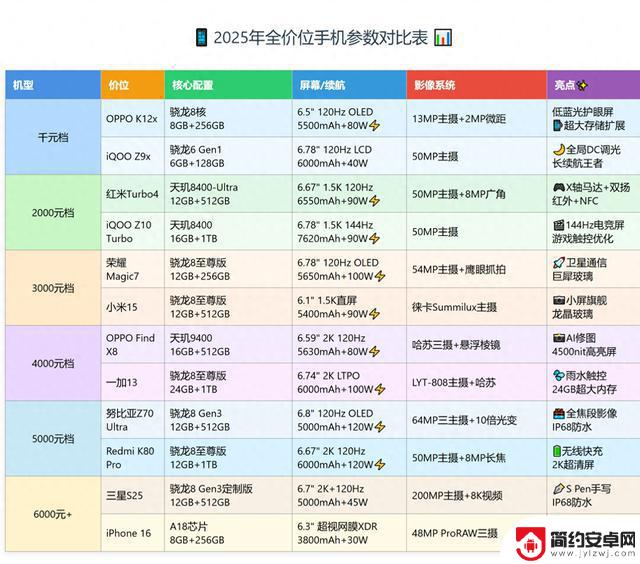Select the OPPO Find X8 model cell

point(133,344)
